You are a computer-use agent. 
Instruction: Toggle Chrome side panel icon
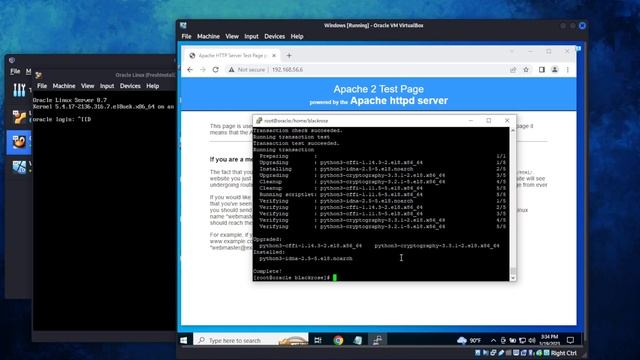(542, 70)
